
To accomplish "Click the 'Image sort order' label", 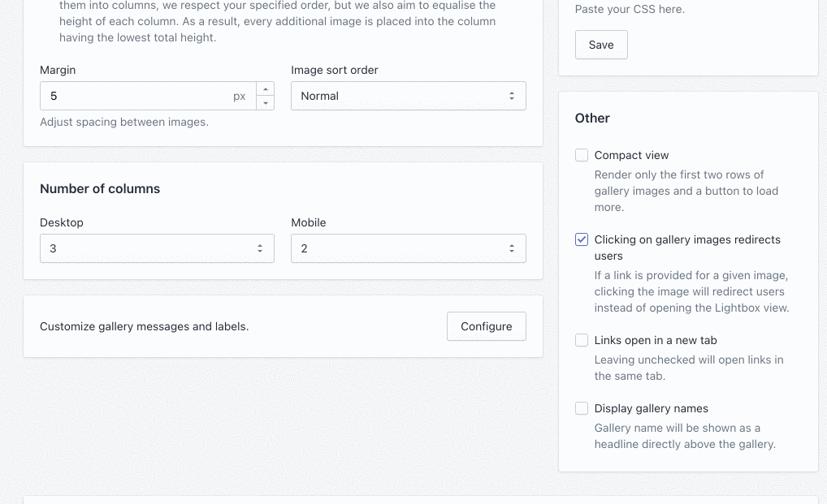I will pos(335,70).
